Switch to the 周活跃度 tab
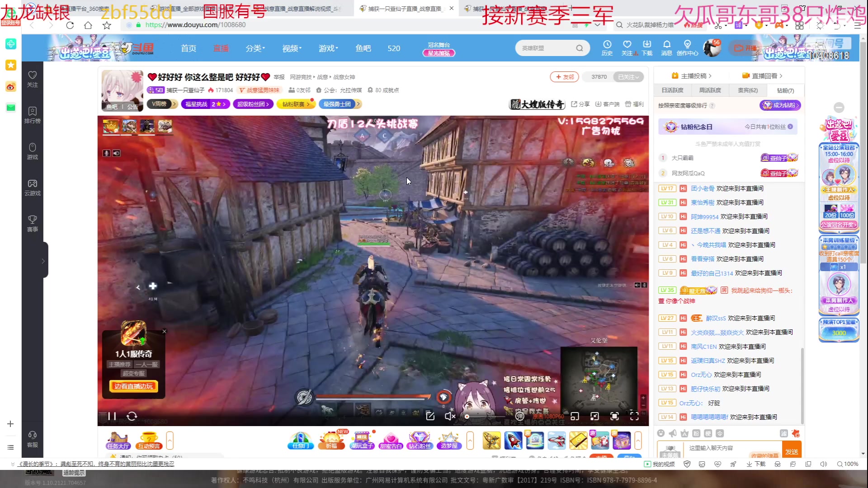The width and height of the screenshot is (868, 488). click(x=710, y=90)
